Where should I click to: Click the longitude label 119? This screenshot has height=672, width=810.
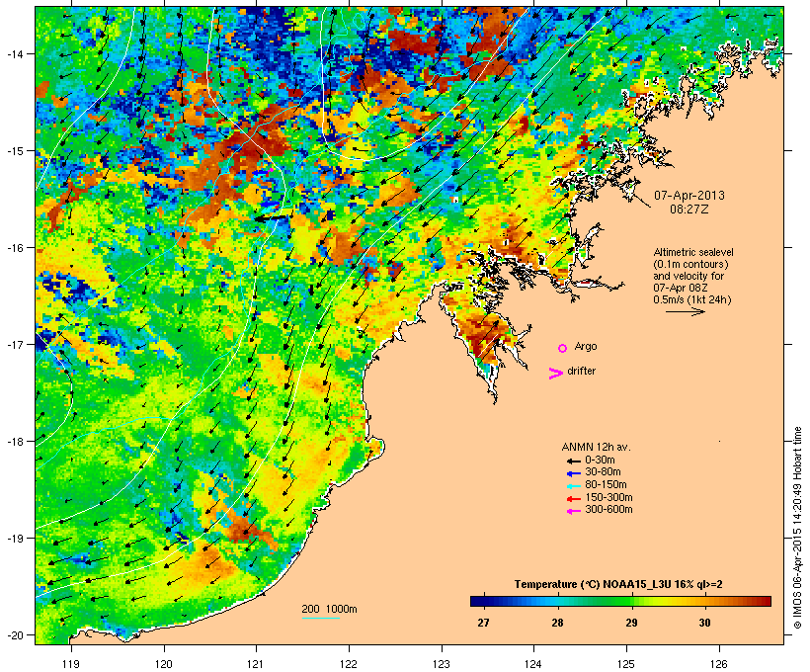pyautogui.click(x=71, y=664)
